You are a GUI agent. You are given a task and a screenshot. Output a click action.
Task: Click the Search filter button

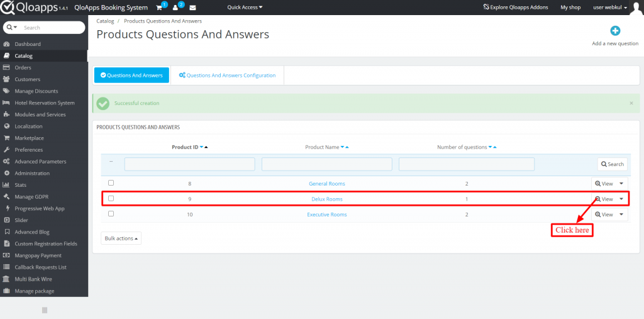coord(613,164)
